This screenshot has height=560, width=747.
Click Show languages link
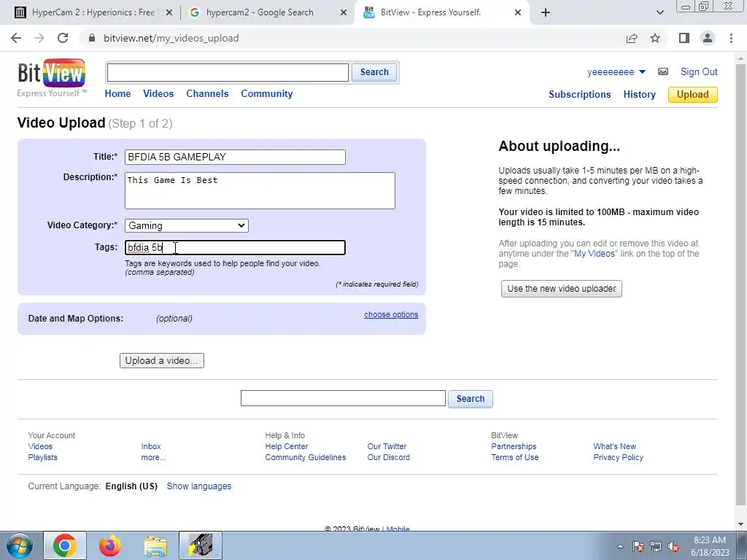click(x=198, y=486)
